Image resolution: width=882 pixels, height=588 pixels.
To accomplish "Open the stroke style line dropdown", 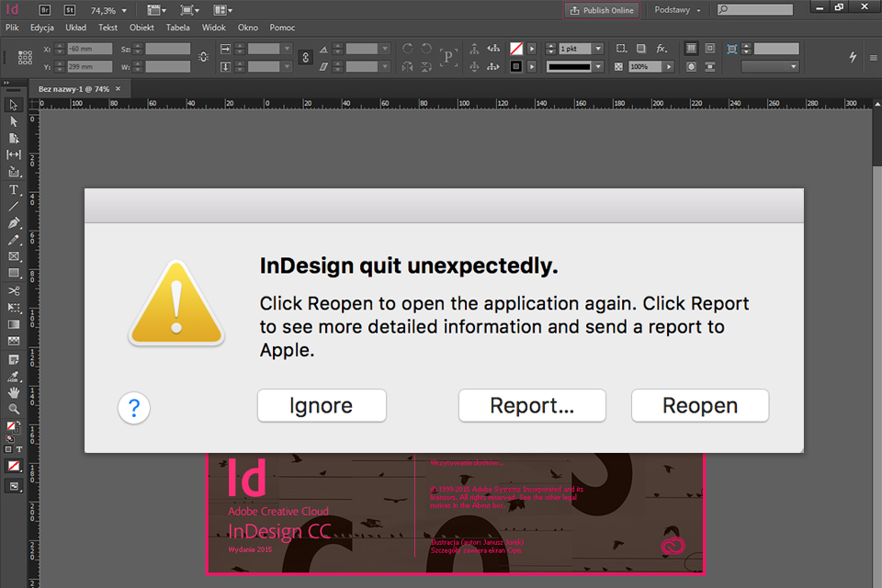I will tap(598, 66).
